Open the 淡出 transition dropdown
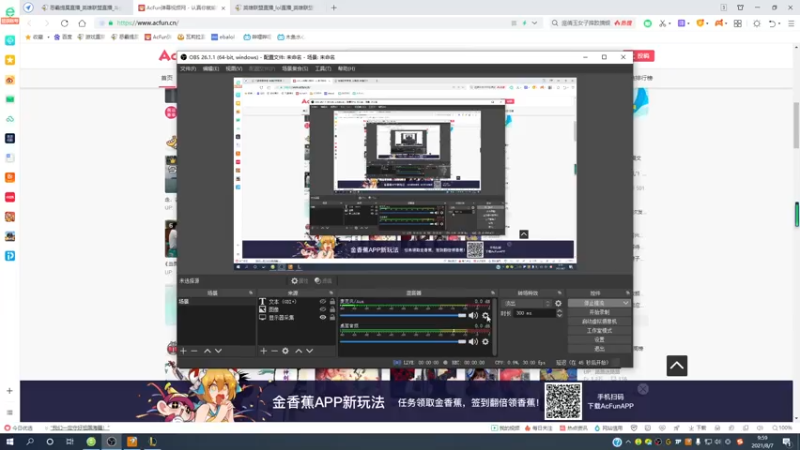800x450 pixels. [x=527, y=303]
